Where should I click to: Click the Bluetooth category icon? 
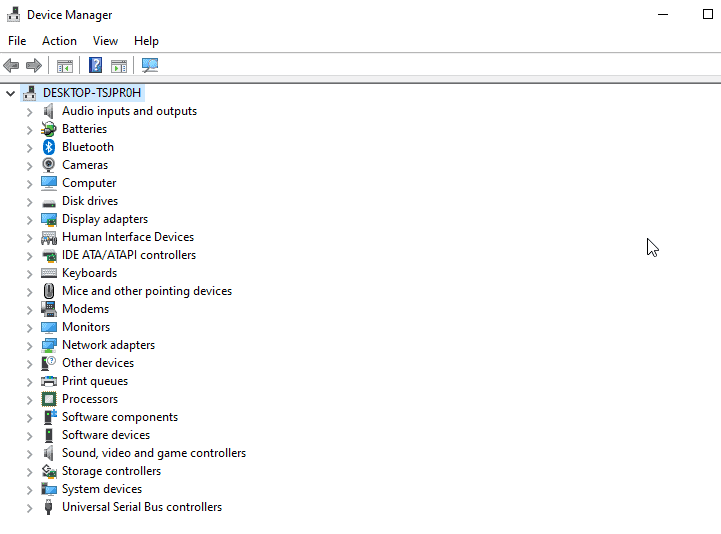point(49,147)
